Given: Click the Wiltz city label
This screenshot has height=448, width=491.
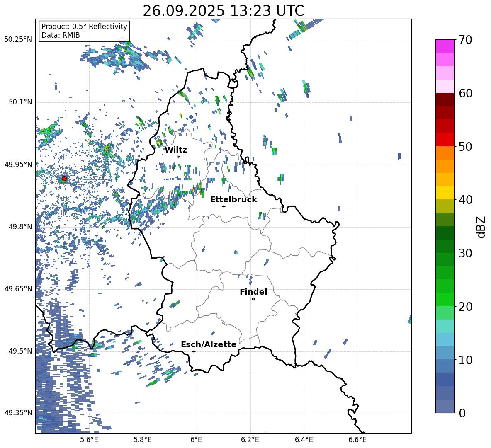Looking at the screenshot, I should pyautogui.click(x=176, y=150).
